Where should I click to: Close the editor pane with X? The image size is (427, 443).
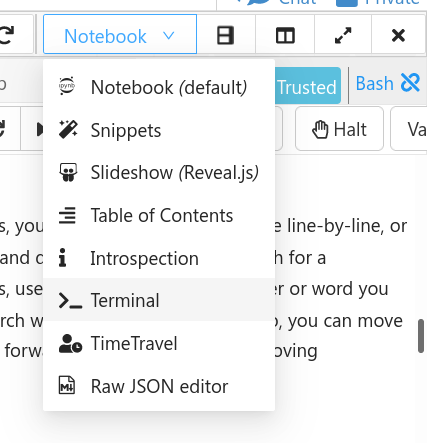click(x=398, y=35)
